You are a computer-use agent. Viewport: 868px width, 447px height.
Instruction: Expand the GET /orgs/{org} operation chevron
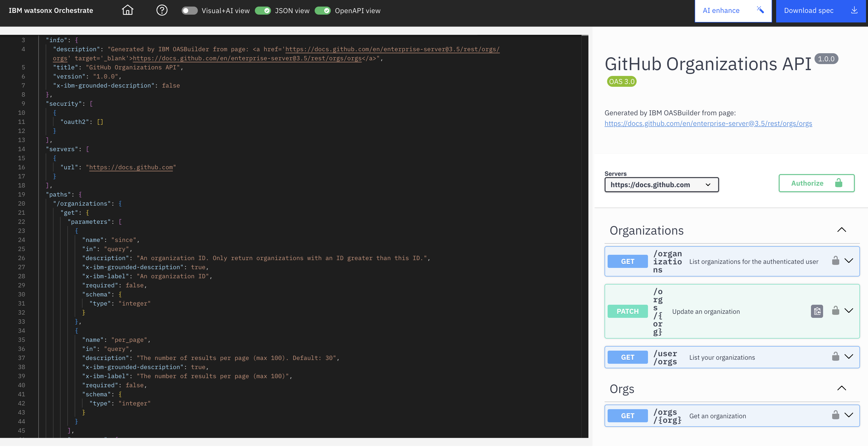(x=849, y=415)
